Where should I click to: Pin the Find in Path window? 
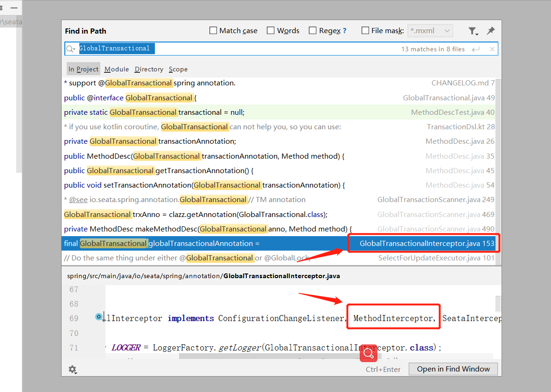tap(490, 31)
